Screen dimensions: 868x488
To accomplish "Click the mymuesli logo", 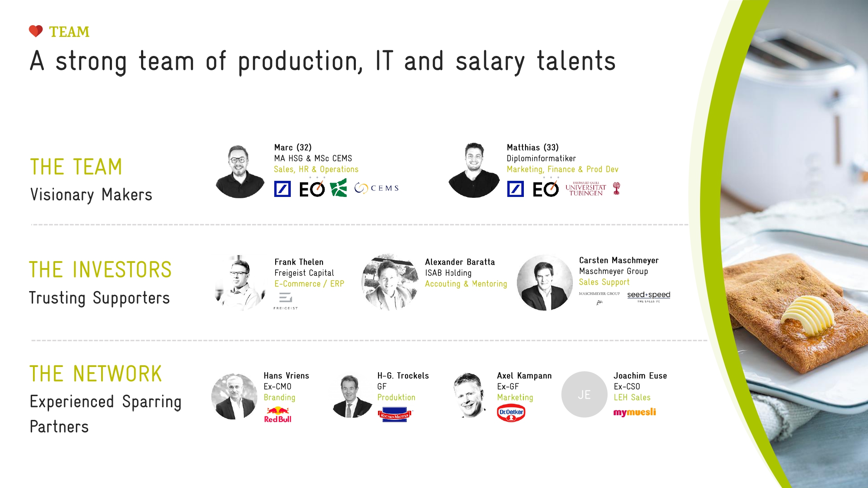I will pos(635,412).
